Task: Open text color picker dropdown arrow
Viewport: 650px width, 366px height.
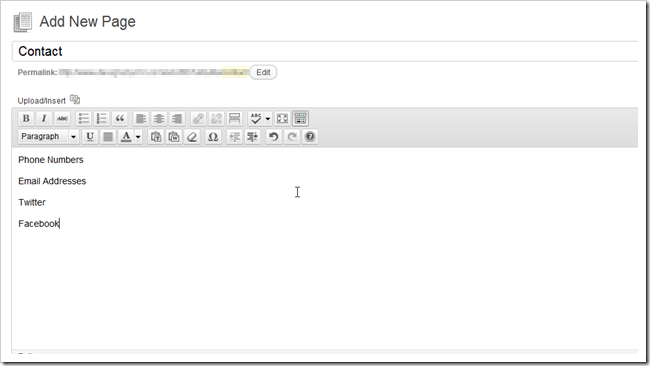Action: (x=138, y=136)
